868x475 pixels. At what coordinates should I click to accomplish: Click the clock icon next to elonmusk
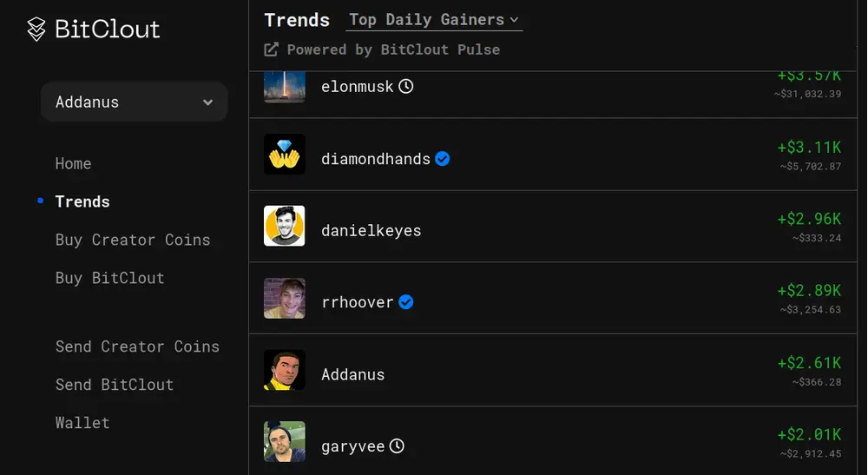[405, 87]
